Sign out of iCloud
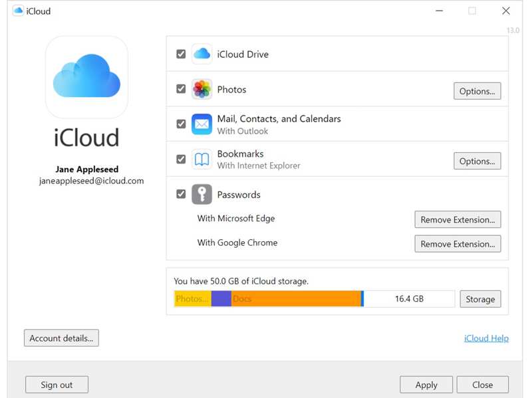532x398 pixels. coord(57,385)
